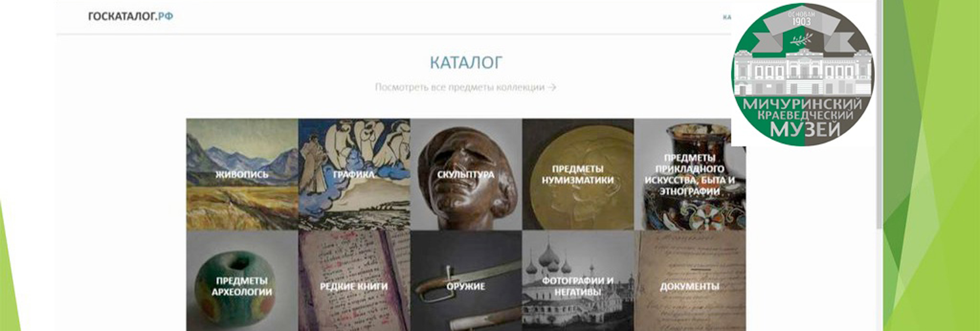The height and width of the screenshot is (331, 980).
Task: Open Предметы нумизматики category
Action: 578,174
